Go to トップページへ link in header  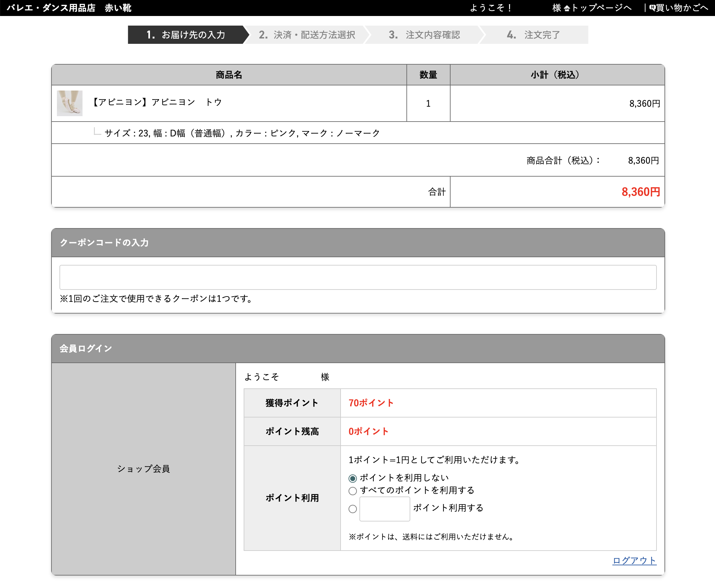[601, 8]
